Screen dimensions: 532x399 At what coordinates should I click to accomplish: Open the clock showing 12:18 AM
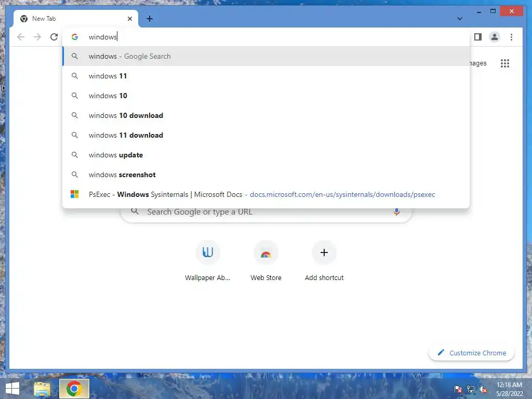click(x=509, y=389)
